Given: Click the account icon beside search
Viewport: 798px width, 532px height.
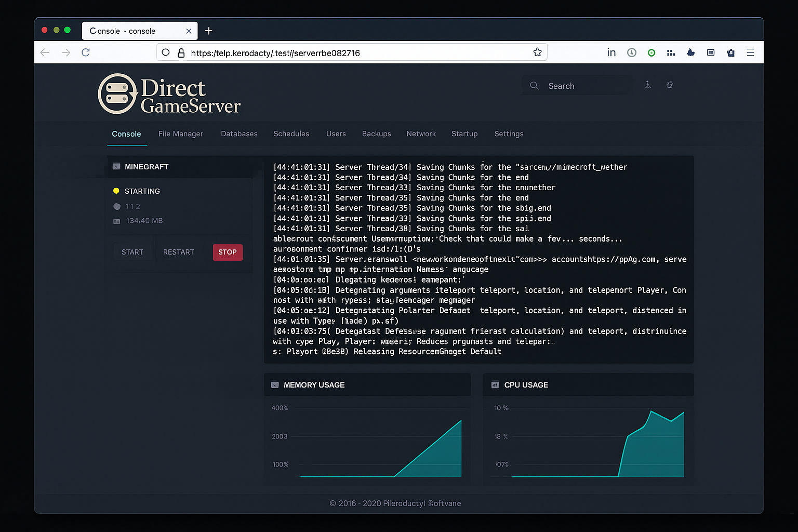Looking at the screenshot, I should (648, 85).
